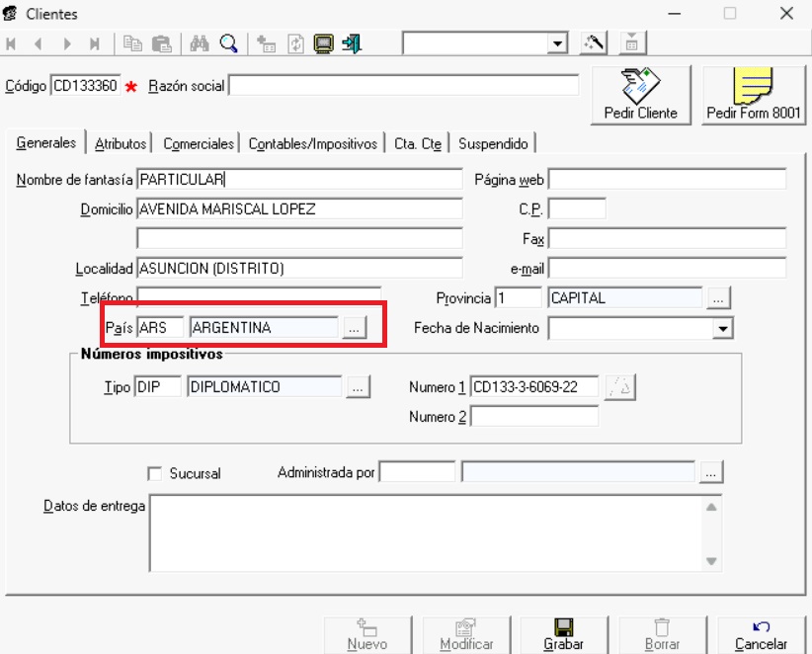Enable the Sucursal checkbox
812x654 pixels.
[x=154, y=474]
